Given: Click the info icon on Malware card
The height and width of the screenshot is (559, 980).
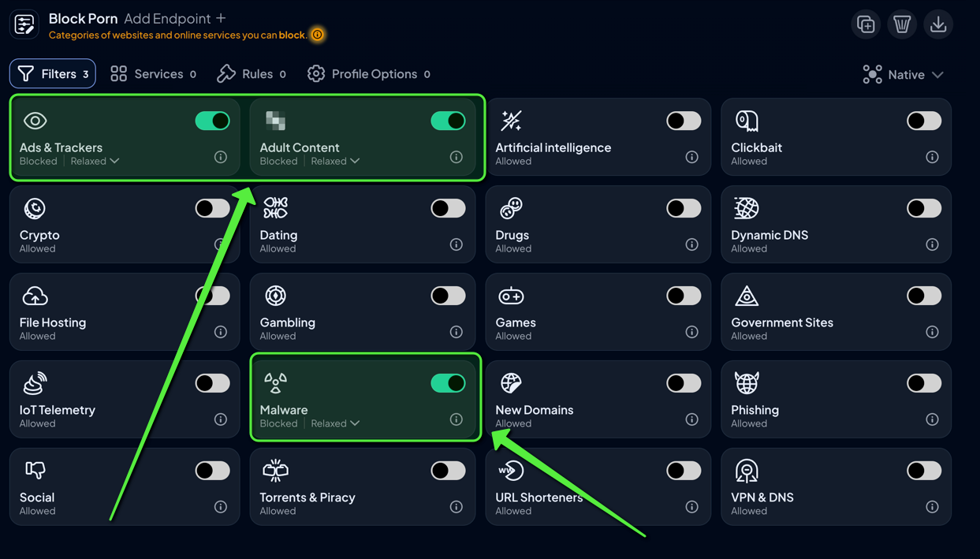Looking at the screenshot, I should click(x=456, y=419).
